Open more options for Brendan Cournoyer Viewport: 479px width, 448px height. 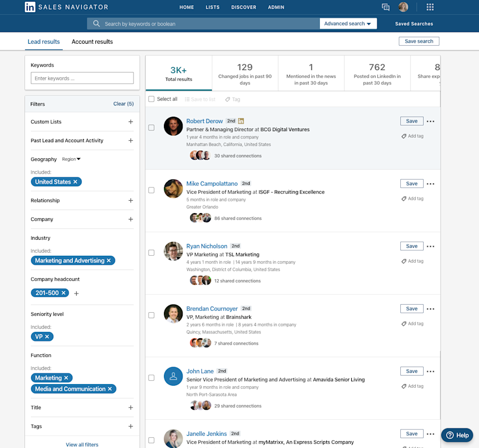[x=431, y=309]
